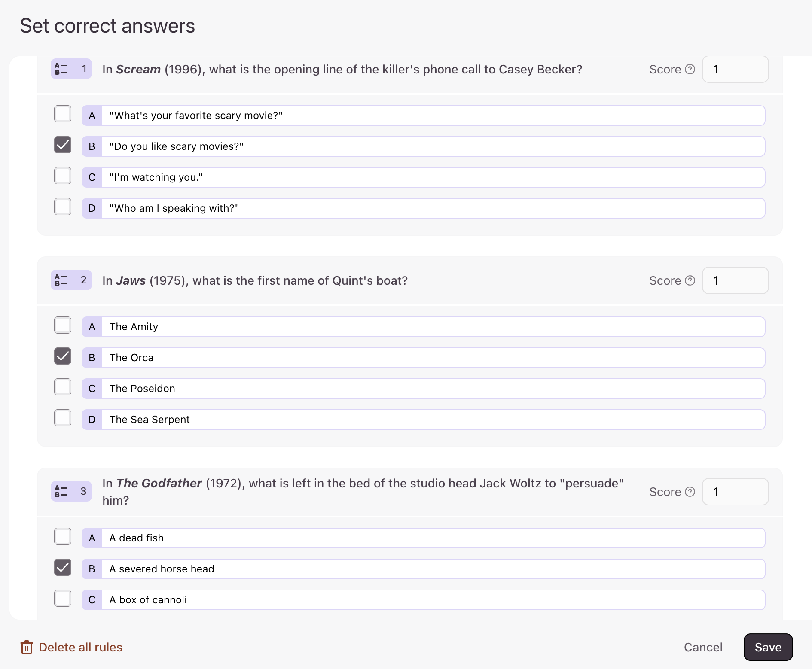Check "A dead fish" as correct

62,536
